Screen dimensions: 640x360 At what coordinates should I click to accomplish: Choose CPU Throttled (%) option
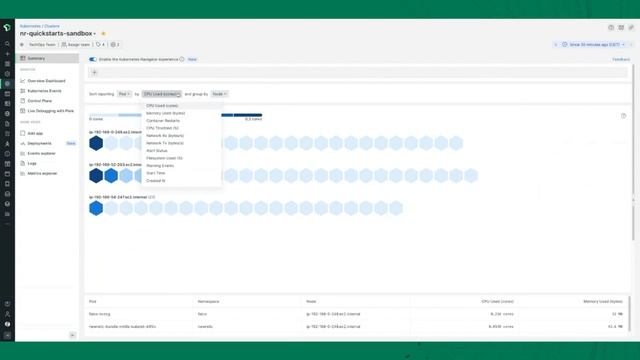point(182,128)
